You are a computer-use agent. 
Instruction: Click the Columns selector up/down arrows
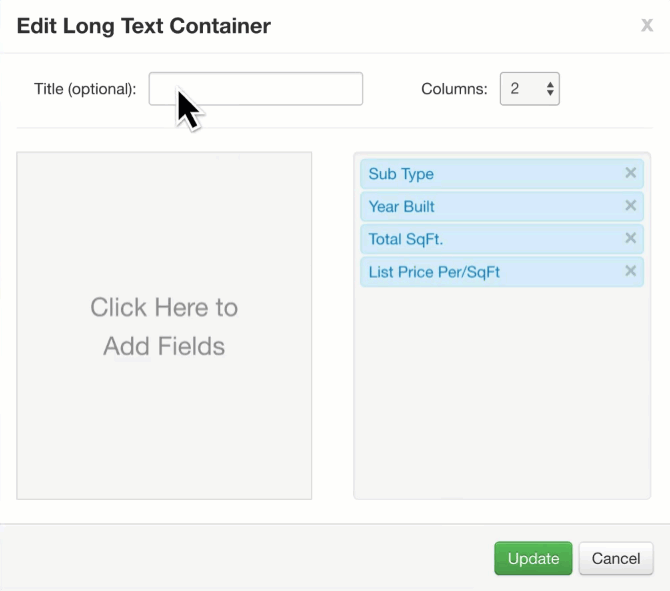click(x=550, y=89)
